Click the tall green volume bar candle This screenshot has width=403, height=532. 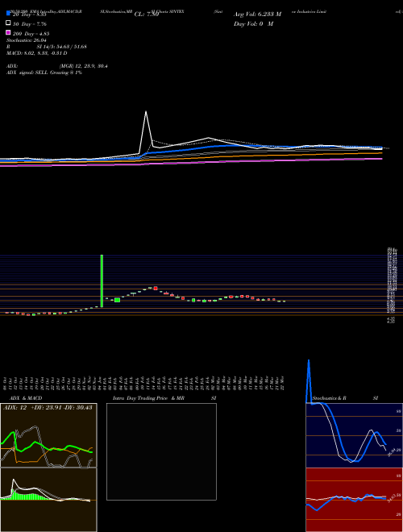click(x=102, y=281)
